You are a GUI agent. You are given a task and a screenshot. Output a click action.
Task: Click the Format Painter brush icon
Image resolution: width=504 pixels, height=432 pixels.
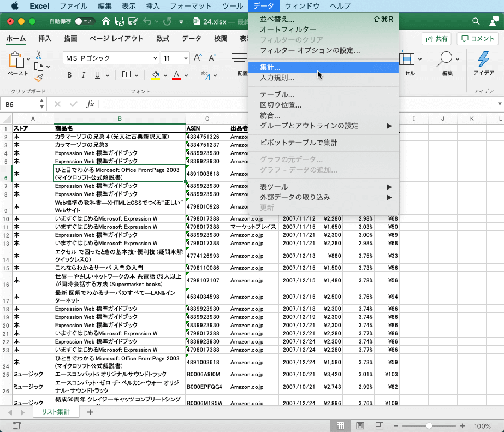39,78
